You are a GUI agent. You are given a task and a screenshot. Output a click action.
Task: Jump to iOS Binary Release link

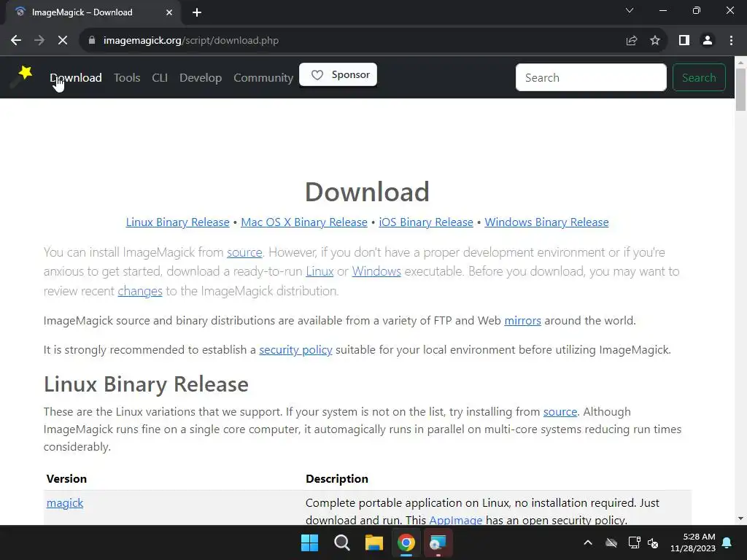426,222
